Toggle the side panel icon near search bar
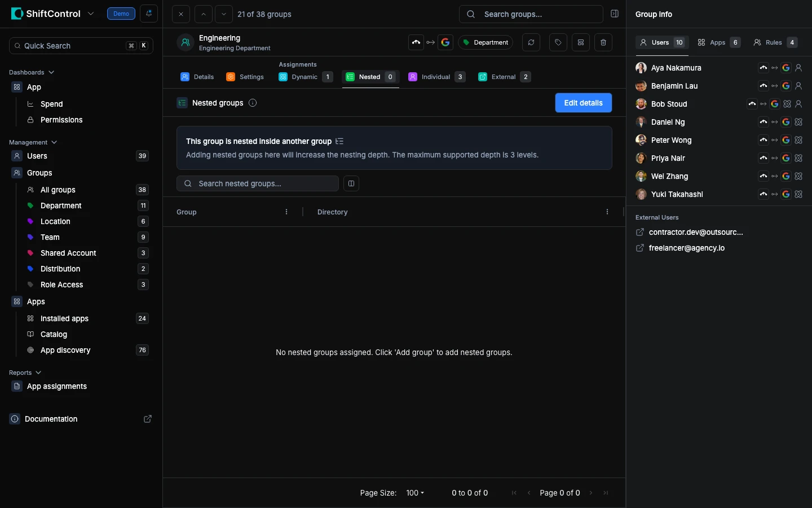This screenshot has width=812, height=508. point(615,14)
